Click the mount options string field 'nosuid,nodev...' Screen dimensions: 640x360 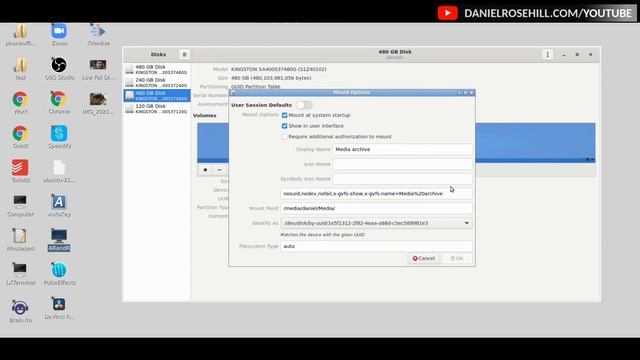376,193
